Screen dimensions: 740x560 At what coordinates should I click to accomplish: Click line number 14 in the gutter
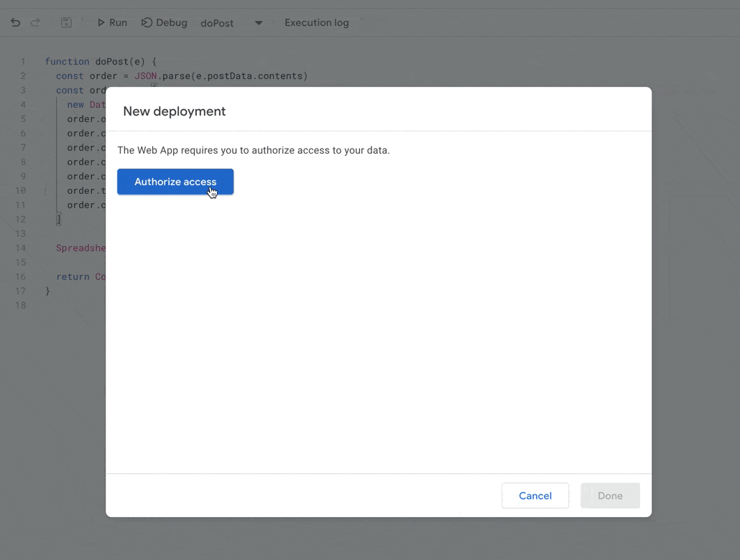(19, 248)
